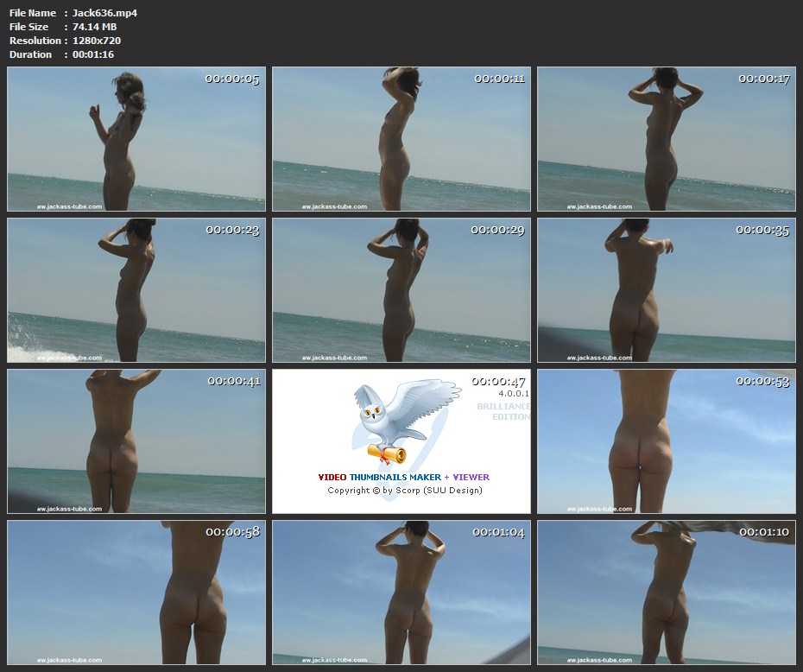Click the frame stamped 00:00:29
This screenshot has width=803, height=672.
coord(401,290)
